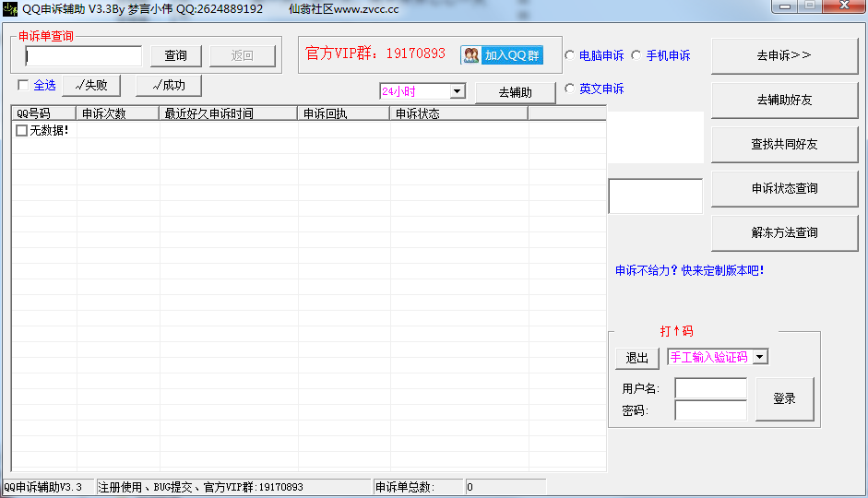The height and width of the screenshot is (498, 868).
Task: Choose the 英文申诉 radio button
Action: [x=570, y=89]
